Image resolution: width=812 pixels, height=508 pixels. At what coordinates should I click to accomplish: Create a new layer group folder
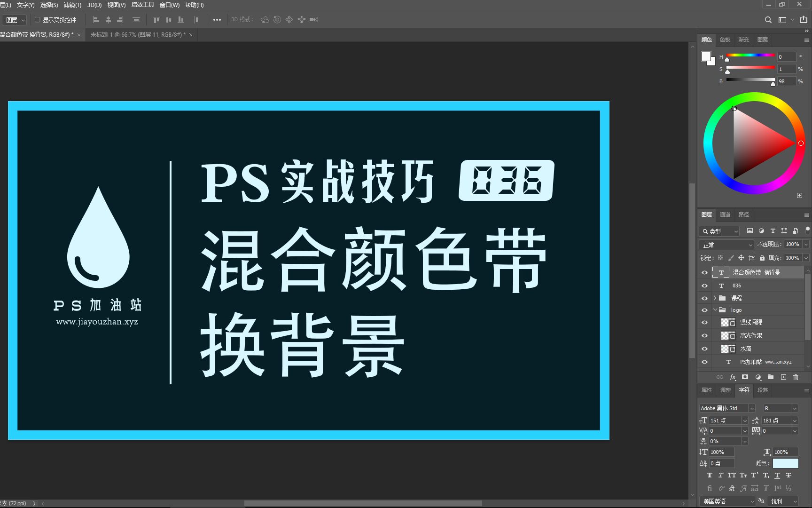(x=771, y=377)
